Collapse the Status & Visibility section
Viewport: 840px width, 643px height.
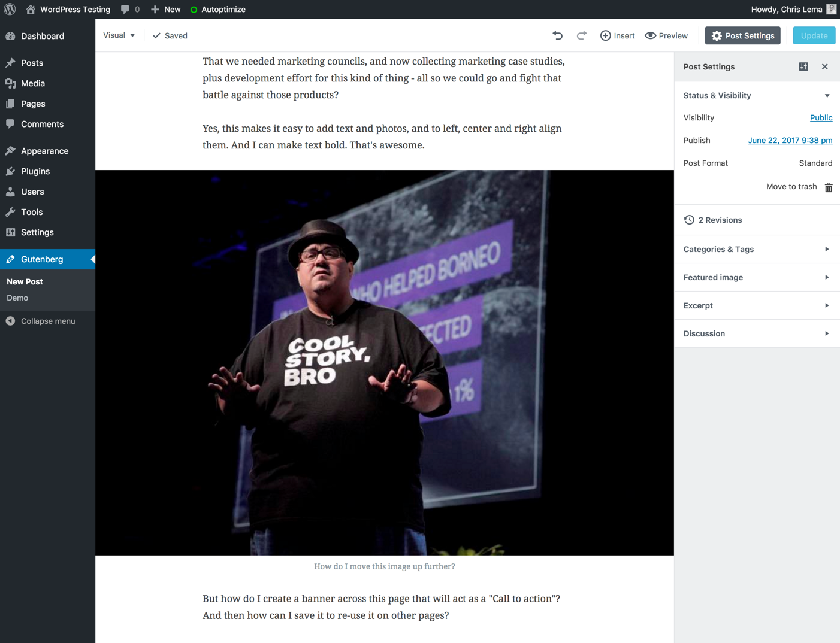tap(827, 95)
